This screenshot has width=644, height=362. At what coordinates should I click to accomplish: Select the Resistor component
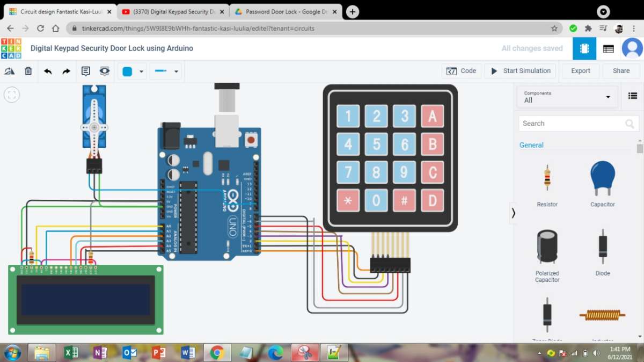pos(547,184)
